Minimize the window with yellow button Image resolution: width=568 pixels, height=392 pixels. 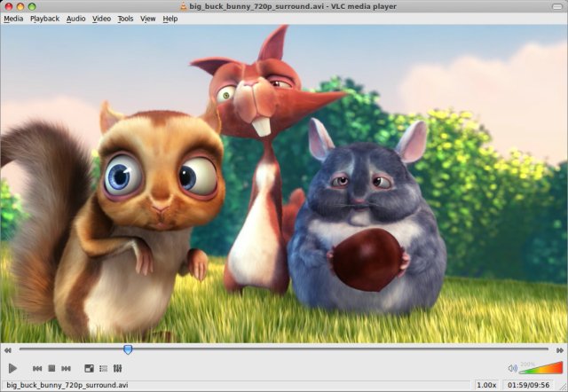20,6
